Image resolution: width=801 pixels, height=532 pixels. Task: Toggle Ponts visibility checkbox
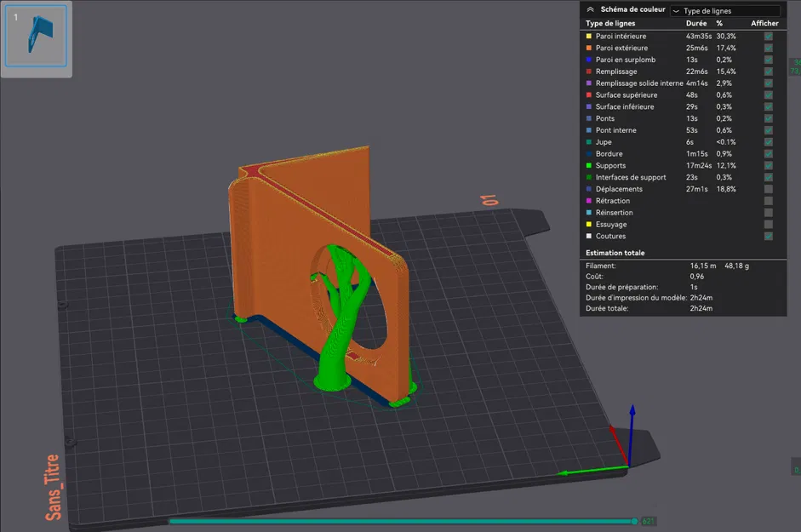[769, 118]
